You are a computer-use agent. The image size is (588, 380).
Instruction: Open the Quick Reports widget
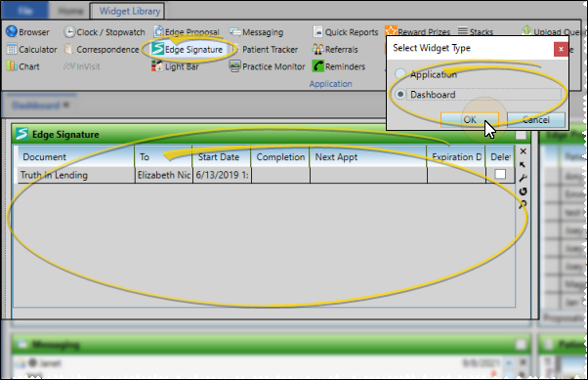tap(346, 32)
